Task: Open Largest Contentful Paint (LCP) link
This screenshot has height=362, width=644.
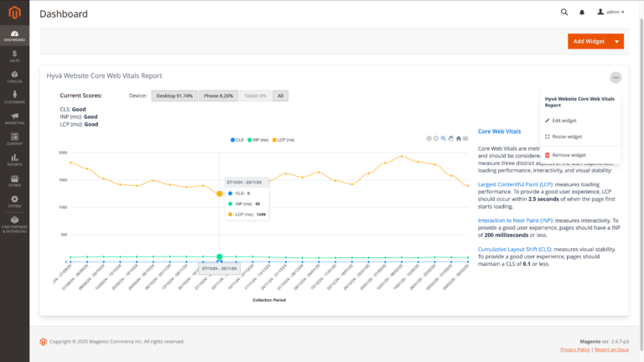Action: 515,184
